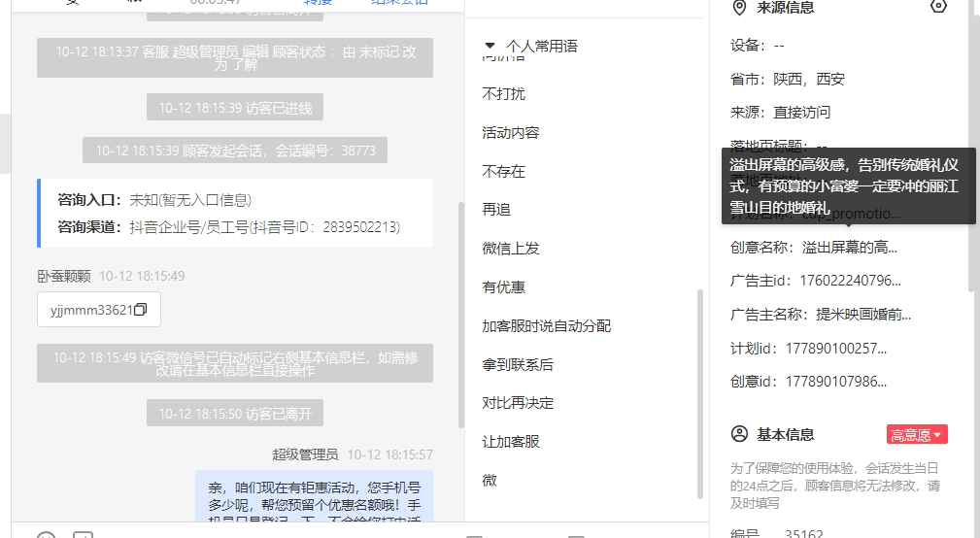Click the 省市 陕西 西安 field
The width and height of the screenshot is (980, 538).
tap(788, 80)
